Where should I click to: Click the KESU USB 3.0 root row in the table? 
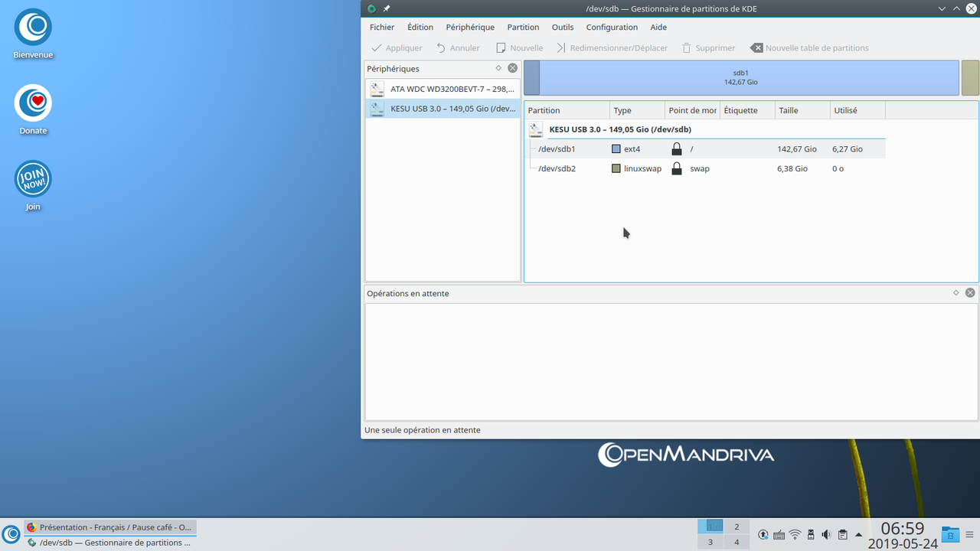705,129
